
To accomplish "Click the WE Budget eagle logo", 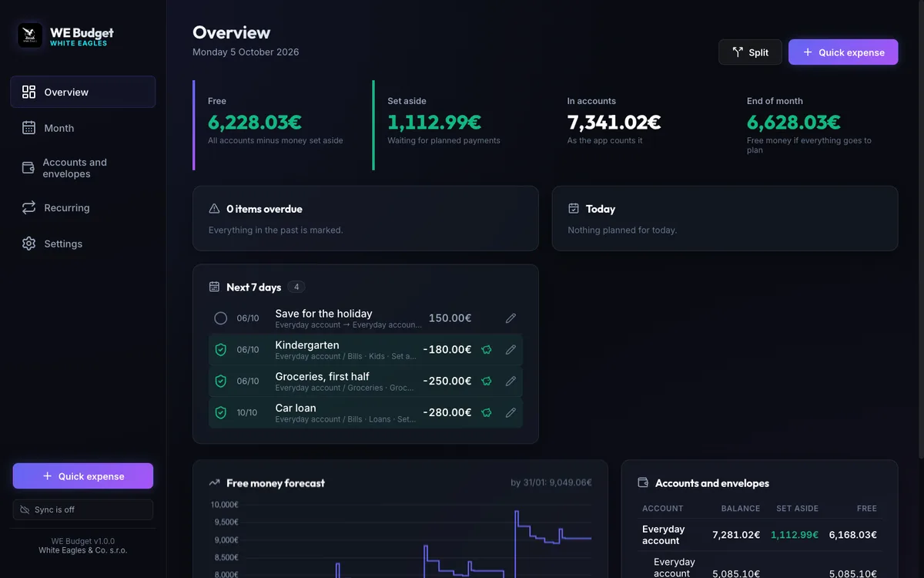I will (30, 35).
